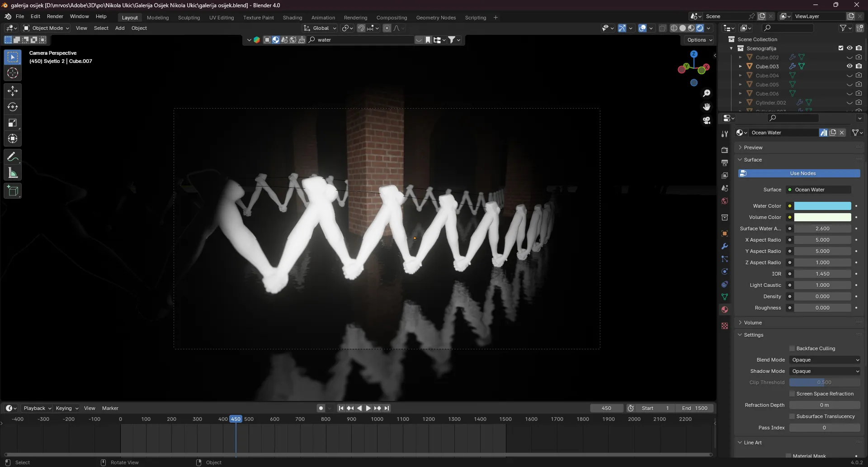
Task: Expand the Cube.002 tree item
Action: (740, 57)
